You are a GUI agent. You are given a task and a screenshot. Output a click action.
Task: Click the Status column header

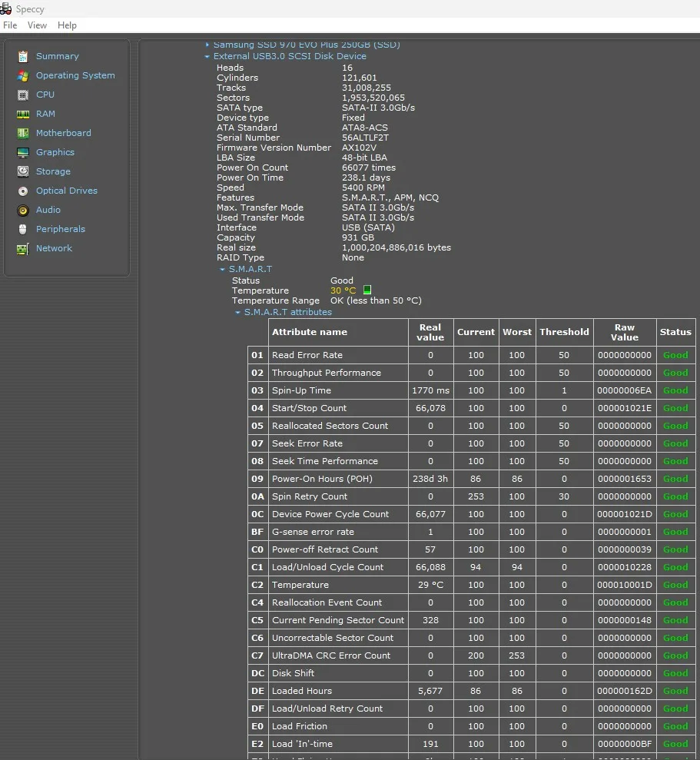point(675,332)
